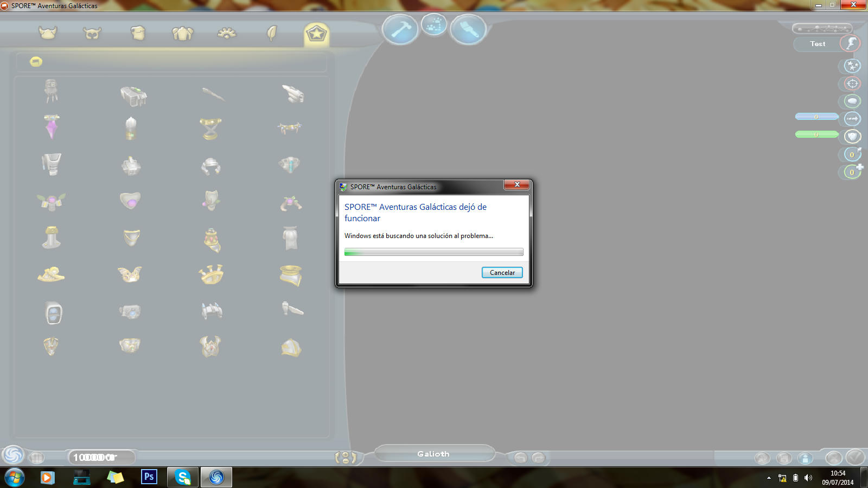Pick the jeweled belt with hanging ends part
This screenshot has width=868, height=488.
click(x=290, y=128)
